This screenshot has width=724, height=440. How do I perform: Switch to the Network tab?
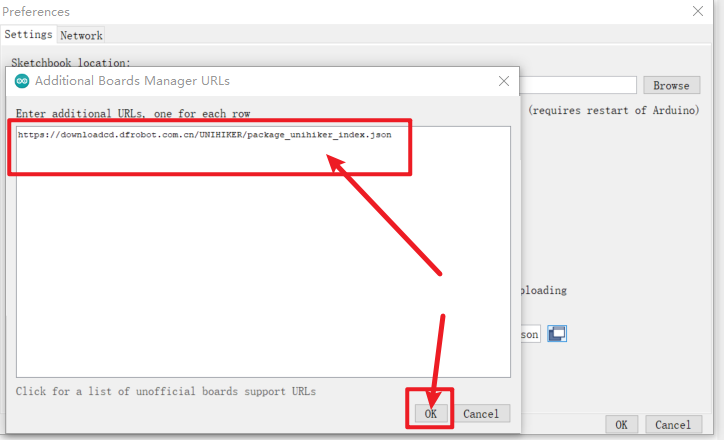coord(81,35)
